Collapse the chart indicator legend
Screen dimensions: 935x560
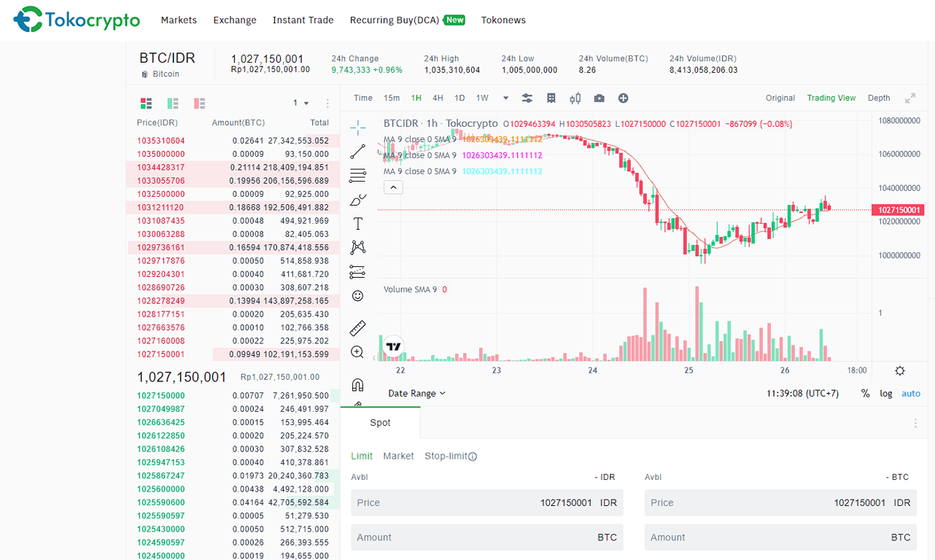392,187
